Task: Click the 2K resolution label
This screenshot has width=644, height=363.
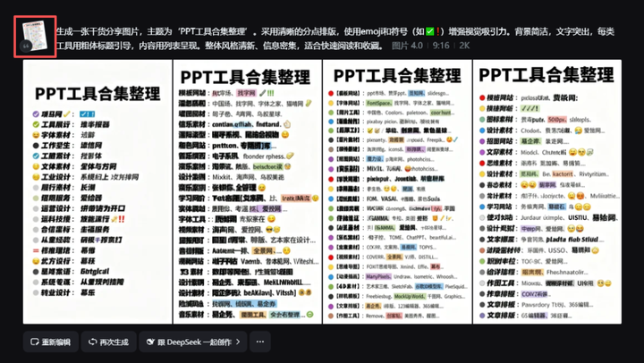Action: coord(464,46)
